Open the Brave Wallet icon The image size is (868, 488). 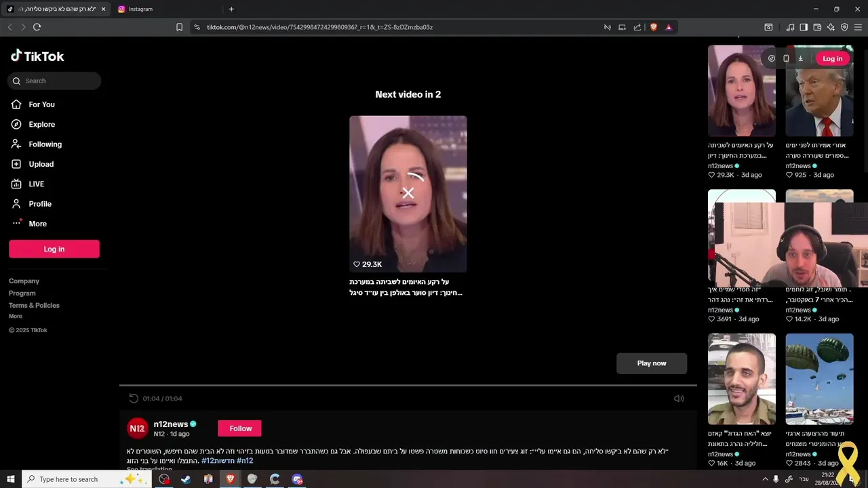[817, 27]
